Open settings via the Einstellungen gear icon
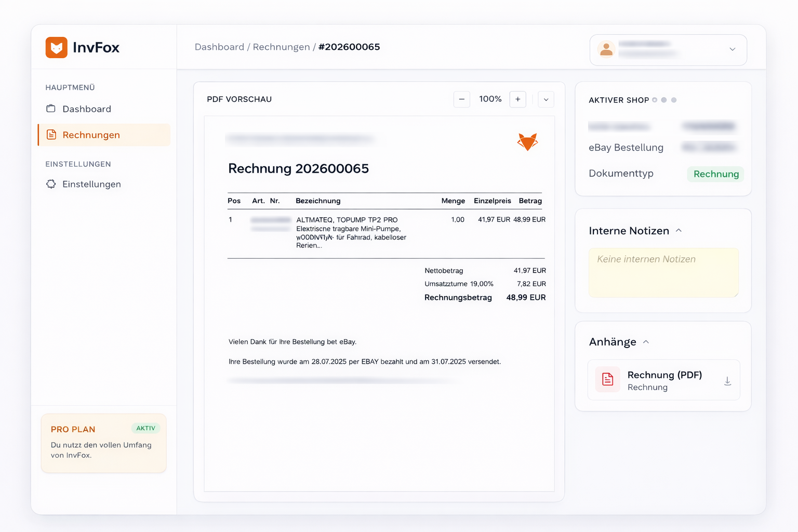Viewport: 798px width, 532px height. pos(50,184)
